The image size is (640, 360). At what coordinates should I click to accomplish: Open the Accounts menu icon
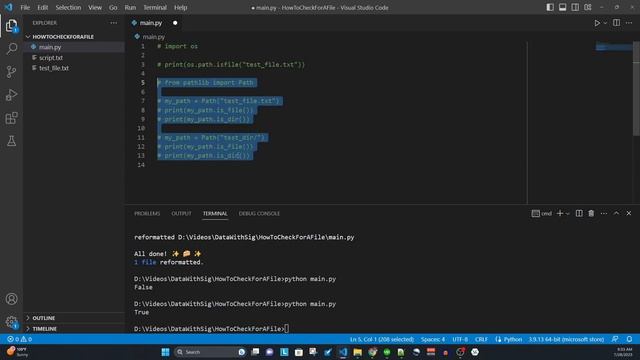point(11,299)
